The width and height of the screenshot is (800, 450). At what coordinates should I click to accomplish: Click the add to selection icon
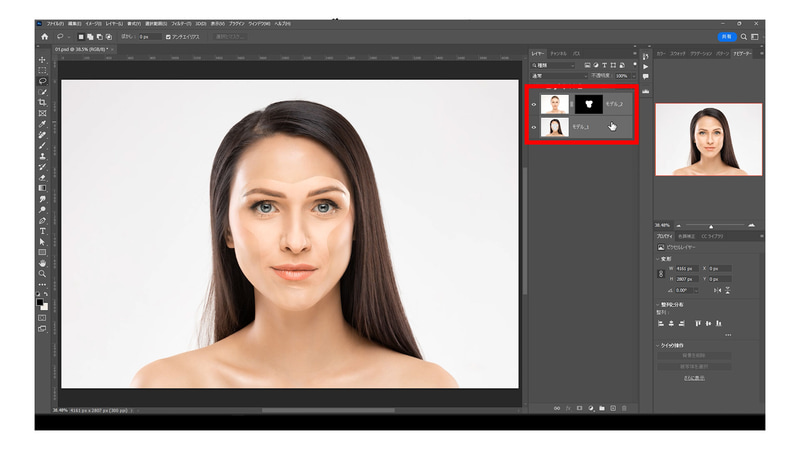coord(90,37)
